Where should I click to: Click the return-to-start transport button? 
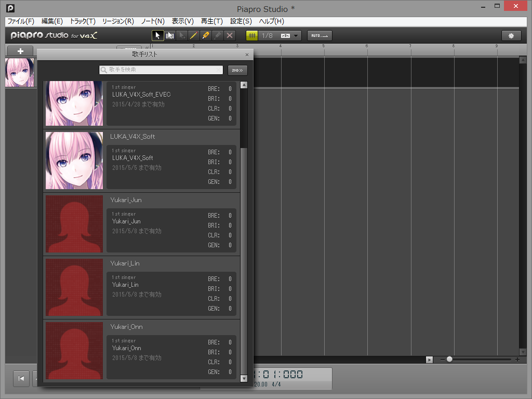tap(21, 378)
